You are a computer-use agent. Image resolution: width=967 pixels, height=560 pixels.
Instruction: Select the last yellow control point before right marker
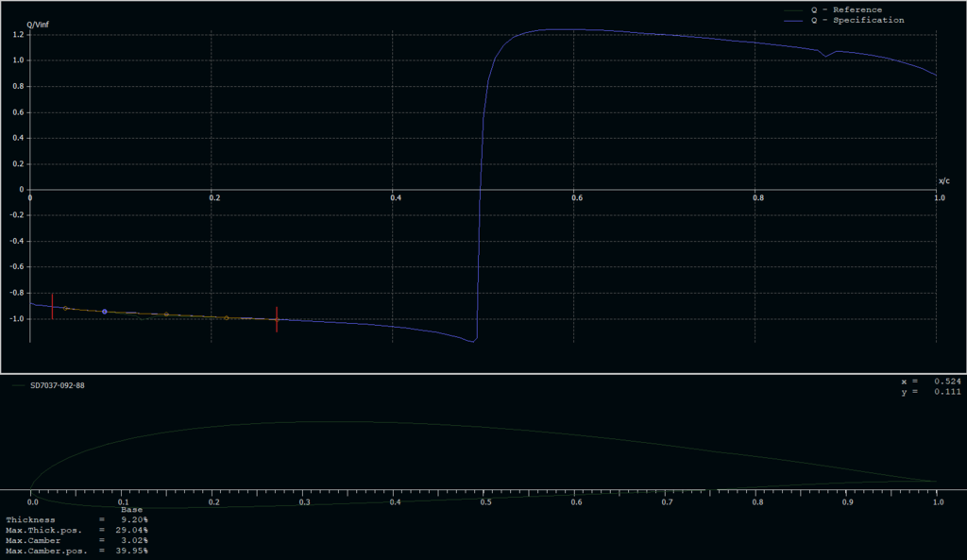coord(227,317)
